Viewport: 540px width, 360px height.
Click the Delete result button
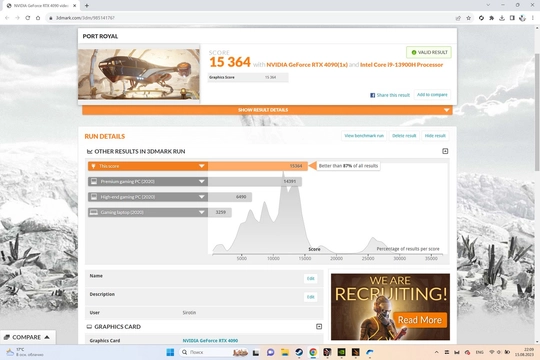coord(404,136)
